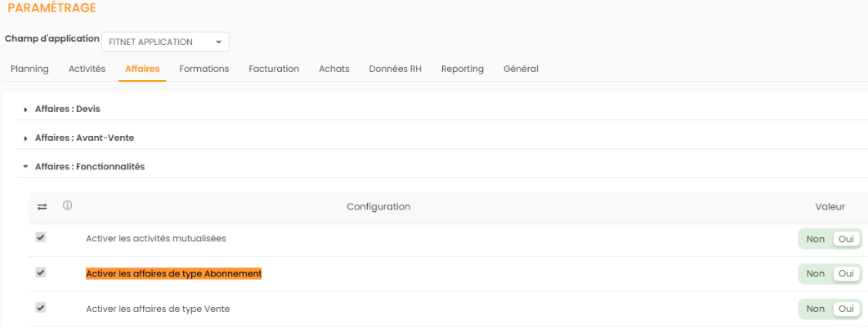Expand the Affaires : Devis section
The width and height of the screenshot is (868, 329).
(x=68, y=109)
